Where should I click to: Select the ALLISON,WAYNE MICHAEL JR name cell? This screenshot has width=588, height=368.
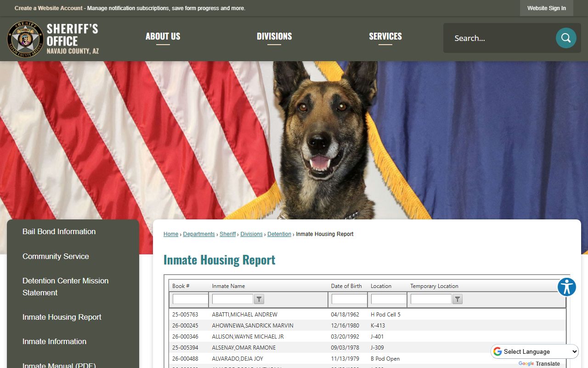(x=248, y=337)
